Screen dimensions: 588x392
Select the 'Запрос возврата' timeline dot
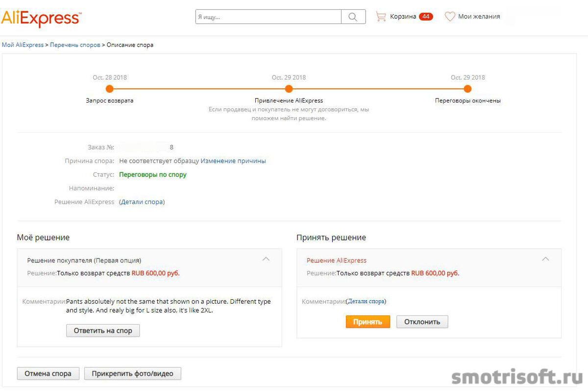point(109,89)
